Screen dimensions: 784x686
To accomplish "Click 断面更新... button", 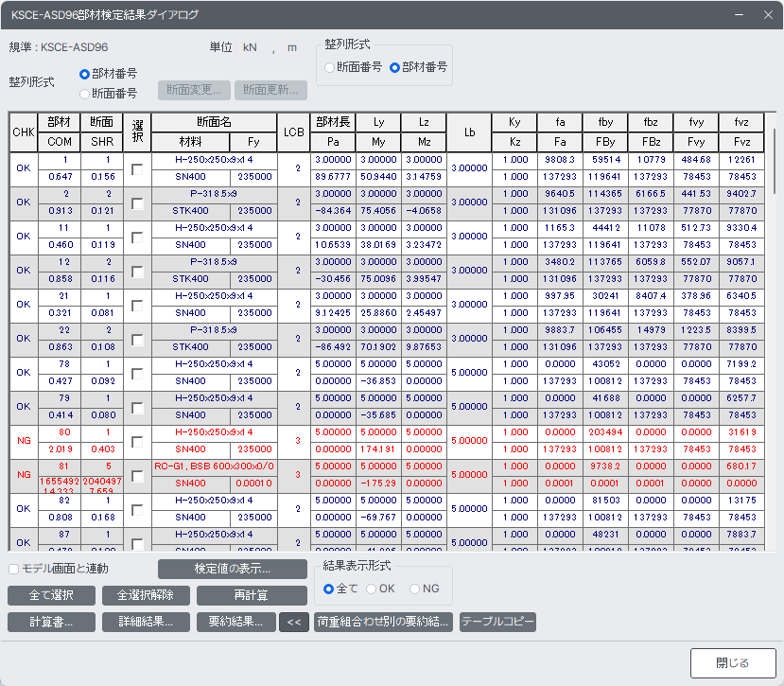I will coord(270,90).
